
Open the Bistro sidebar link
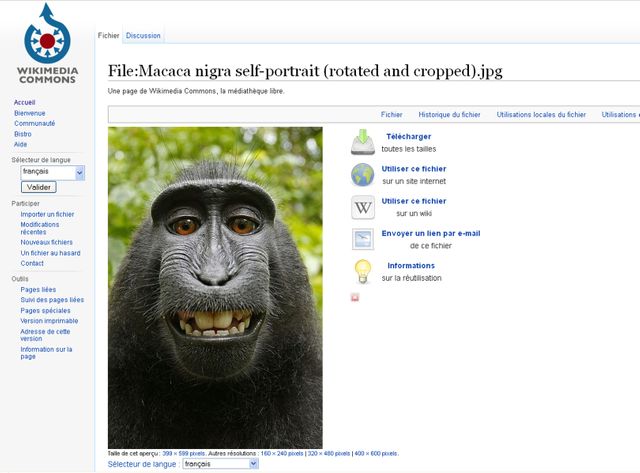tap(22, 134)
